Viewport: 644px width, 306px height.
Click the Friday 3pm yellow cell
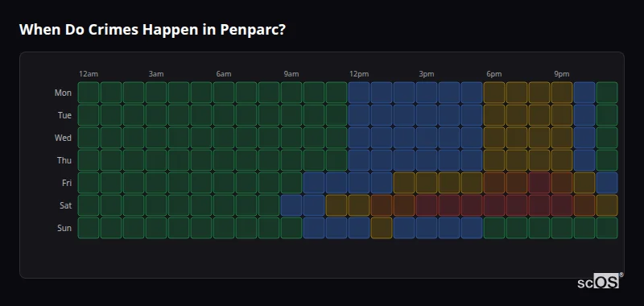(x=427, y=183)
